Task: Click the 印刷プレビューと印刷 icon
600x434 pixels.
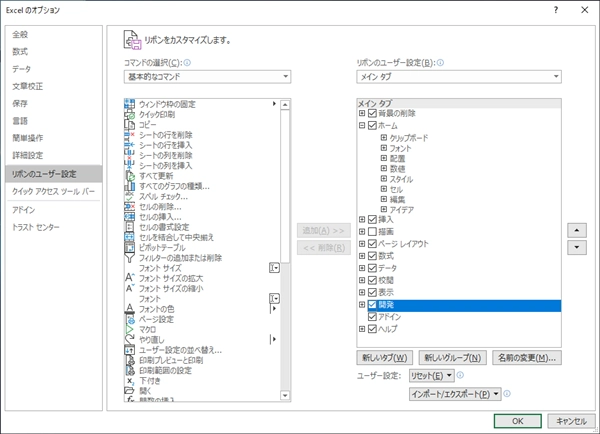Action: (x=129, y=360)
